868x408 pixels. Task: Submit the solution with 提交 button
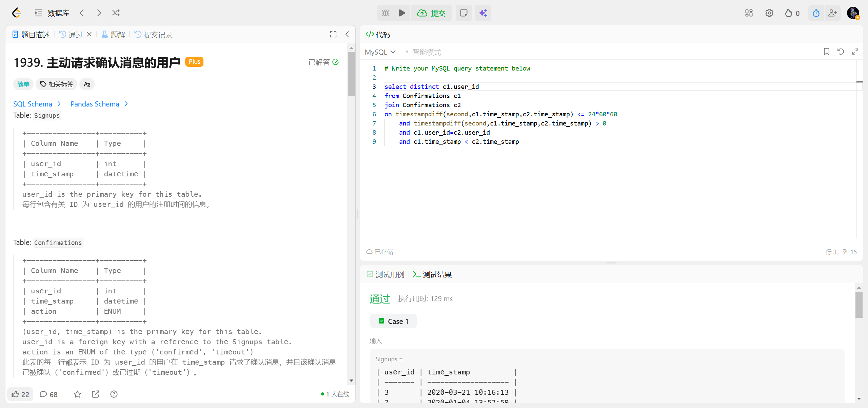point(431,13)
